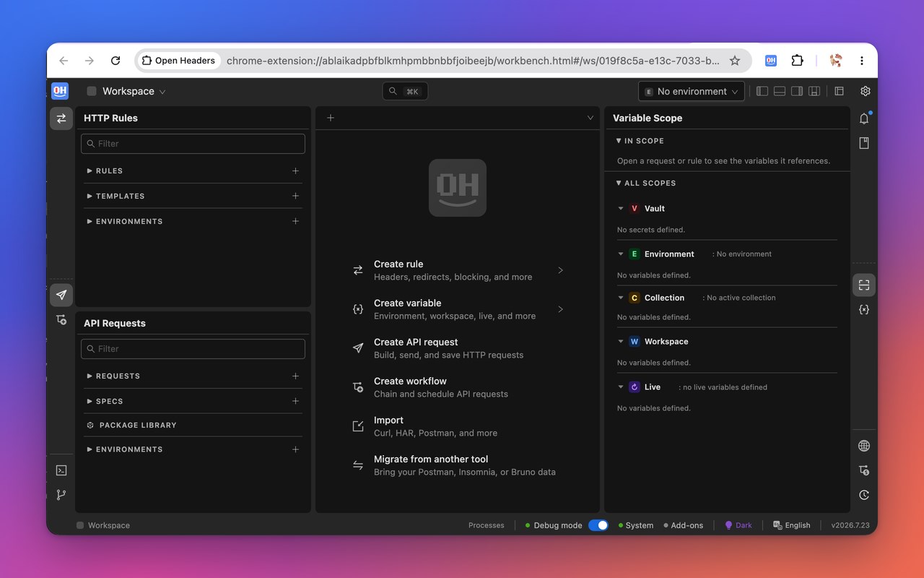Collapse the IN SCOPE section
This screenshot has width=924, height=578.
640,141
